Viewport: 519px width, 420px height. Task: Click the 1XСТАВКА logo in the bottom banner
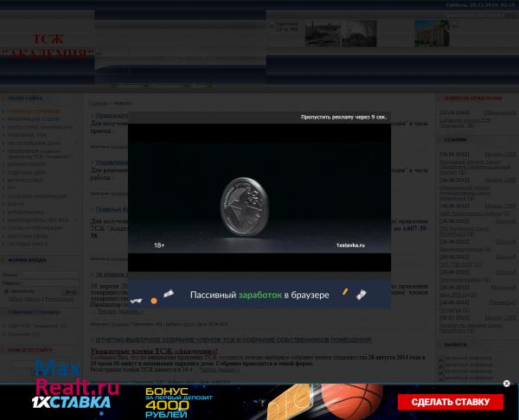[71, 402]
